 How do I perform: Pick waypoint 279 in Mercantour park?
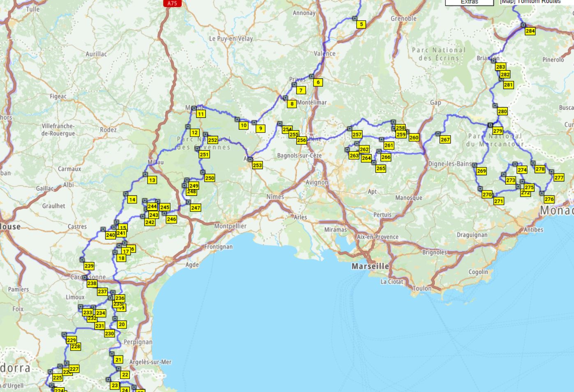pos(497,131)
